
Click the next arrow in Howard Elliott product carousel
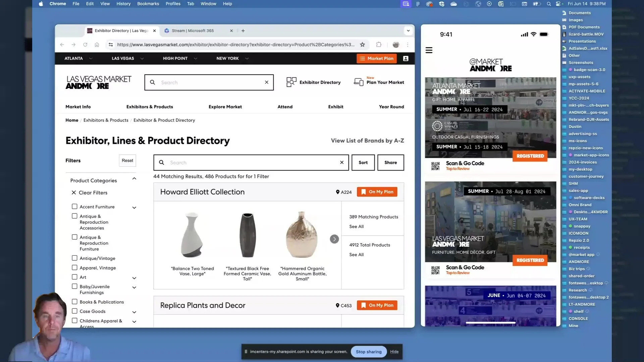334,239
